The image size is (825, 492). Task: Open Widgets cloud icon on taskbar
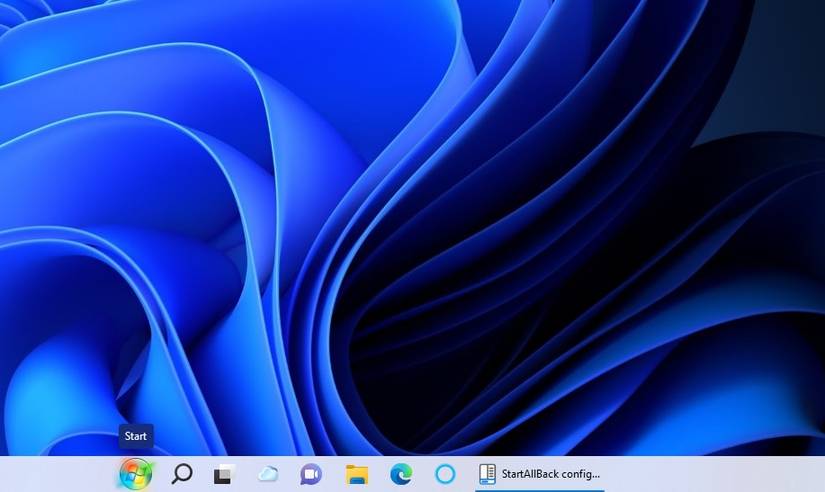[x=268, y=474]
